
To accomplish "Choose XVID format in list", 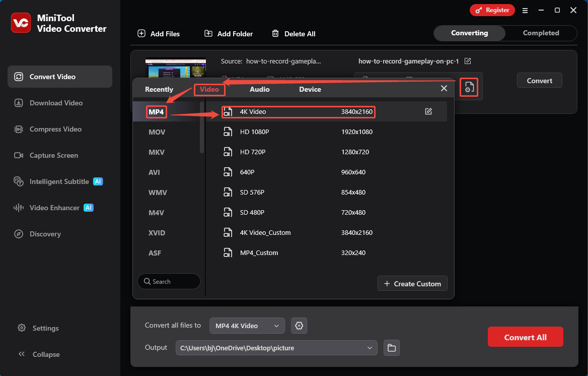I will [x=157, y=233].
